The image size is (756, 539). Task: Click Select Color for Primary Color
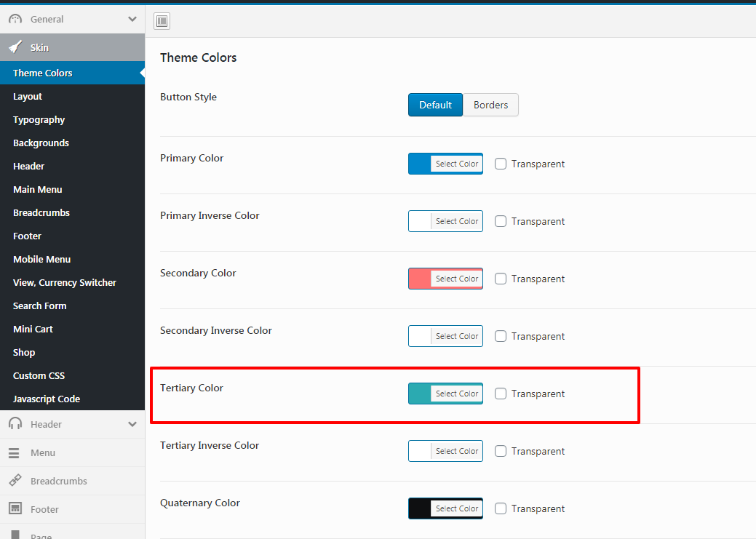coord(457,164)
